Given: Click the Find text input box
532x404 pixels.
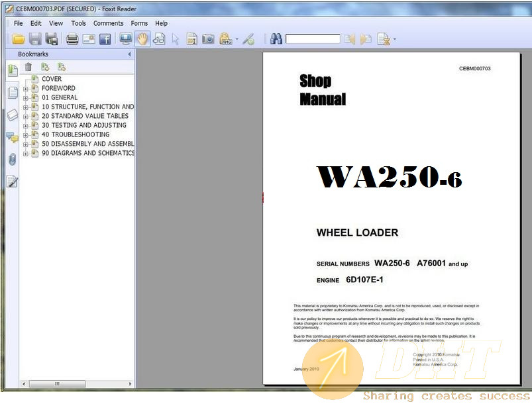Looking at the screenshot, I should tap(313, 39).
